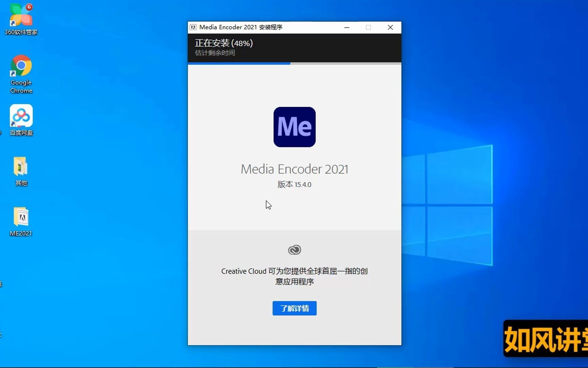Click the installation progress bar
The image size is (588, 368).
point(294,63)
